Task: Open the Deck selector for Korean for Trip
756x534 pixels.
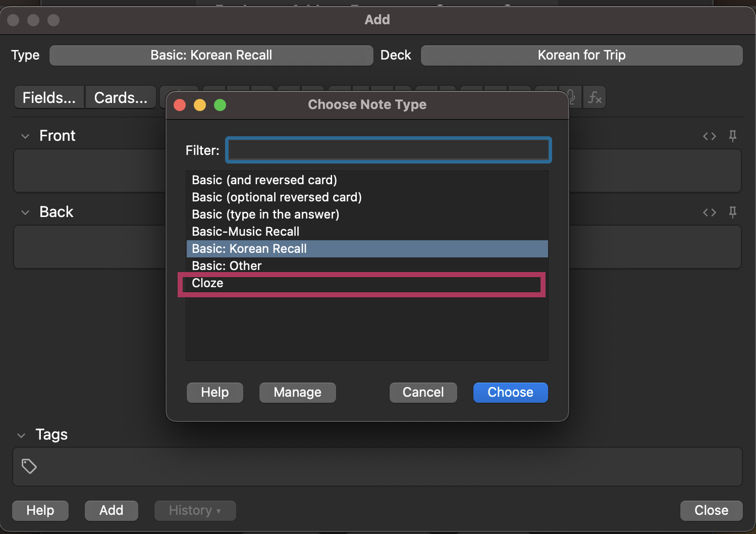Action: pyautogui.click(x=581, y=55)
